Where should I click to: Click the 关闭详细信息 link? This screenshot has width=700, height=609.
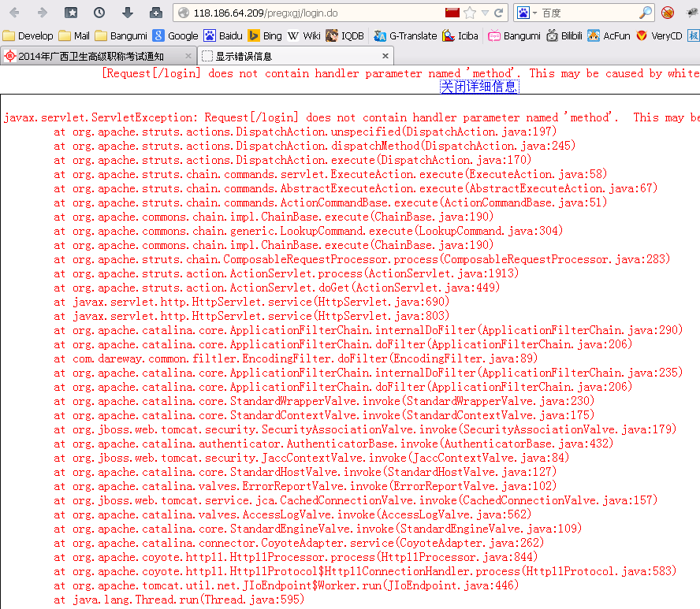tap(479, 86)
